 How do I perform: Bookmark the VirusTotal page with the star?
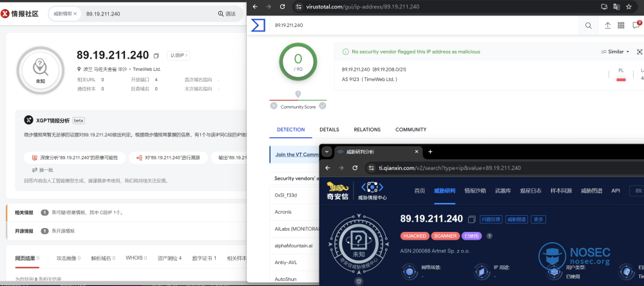click(629, 6)
